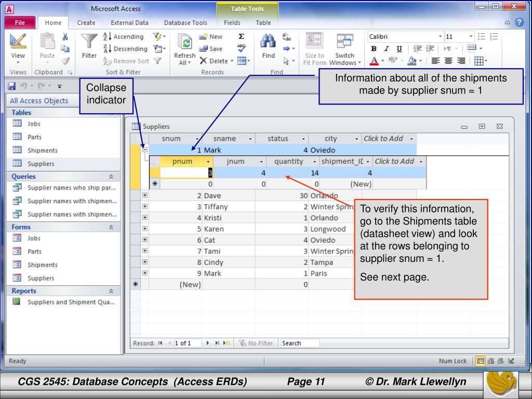Open the Suppliers form in navigation pane

coord(33,278)
